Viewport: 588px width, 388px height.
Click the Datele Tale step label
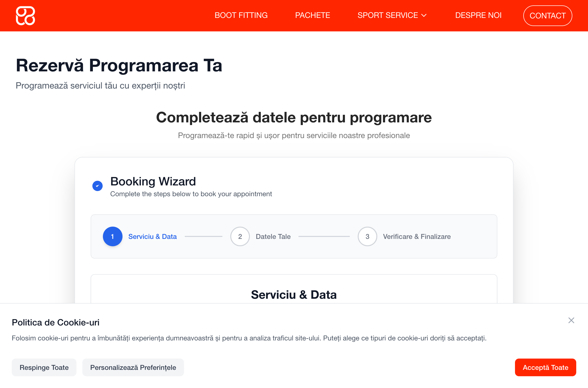pyautogui.click(x=273, y=237)
